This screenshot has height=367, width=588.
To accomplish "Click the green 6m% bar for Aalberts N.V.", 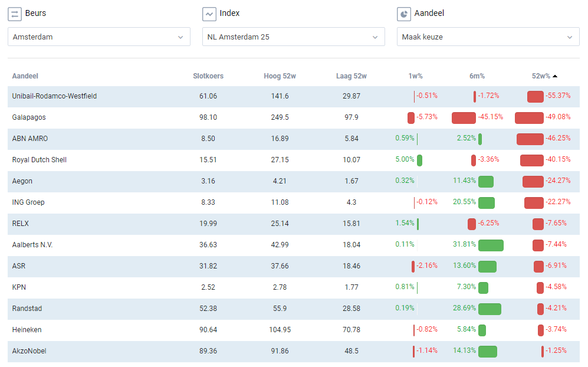I will coord(491,245).
